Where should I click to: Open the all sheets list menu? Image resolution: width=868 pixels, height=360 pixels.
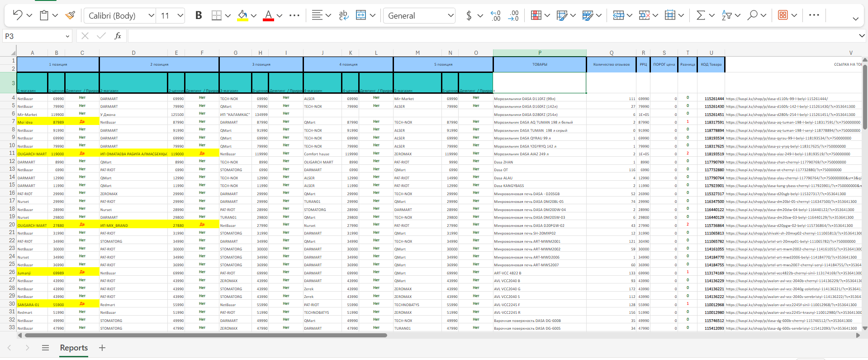click(x=45, y=348)
